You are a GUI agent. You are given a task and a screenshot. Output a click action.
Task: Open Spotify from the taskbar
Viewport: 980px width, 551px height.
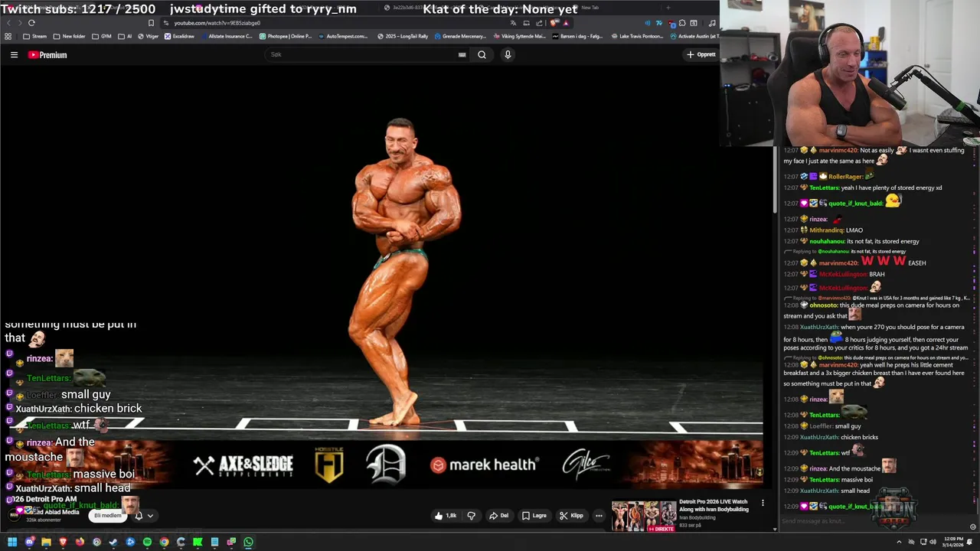coord(147,542)
